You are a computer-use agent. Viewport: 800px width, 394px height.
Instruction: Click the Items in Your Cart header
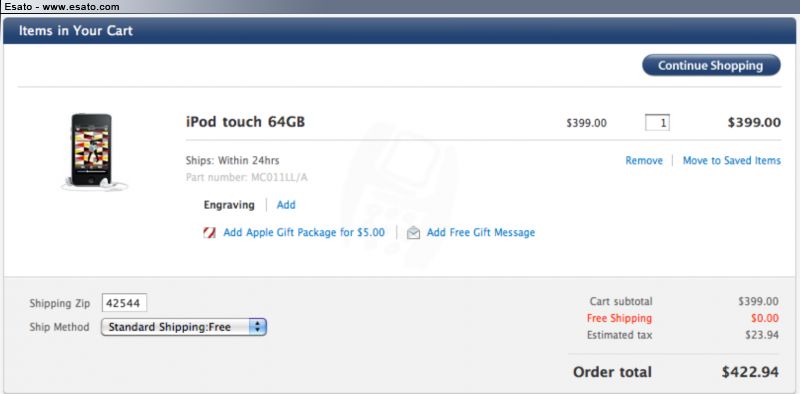[x=76, y=31]
